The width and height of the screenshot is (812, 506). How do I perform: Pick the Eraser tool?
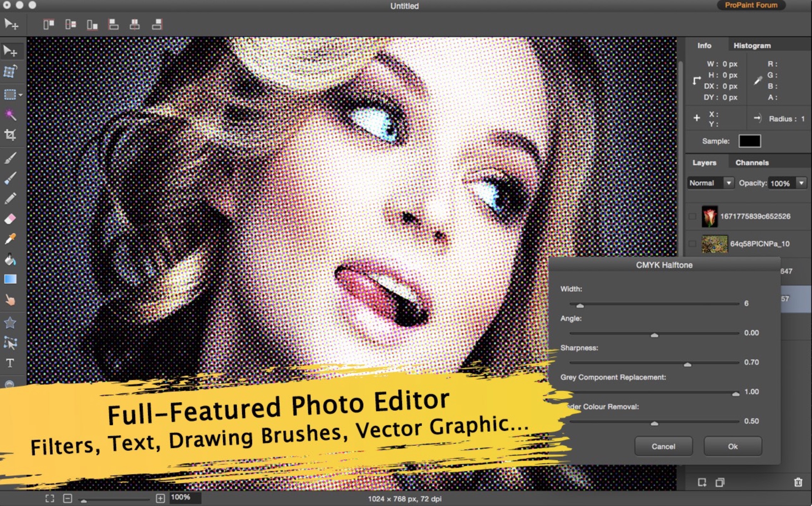coord(10,219)
